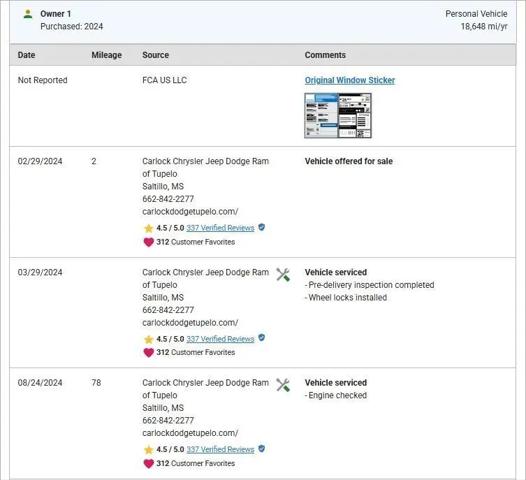Screen dimensions: 526x480
Task: Click 'Pre-delivery inspection completed' comment
Action: pyautogui.click(x=369, y=285)
